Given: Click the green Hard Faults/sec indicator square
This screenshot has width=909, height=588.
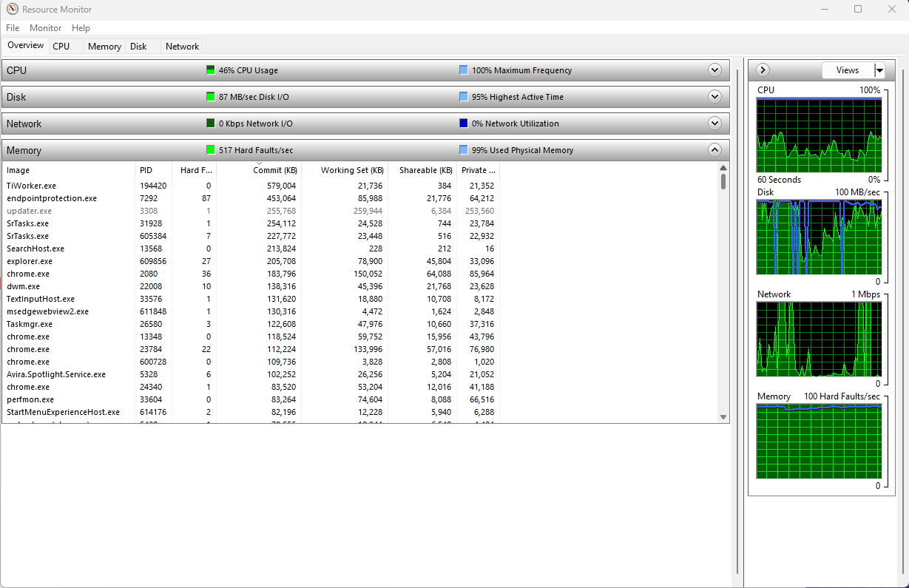Looking at the screenshot, I should pyautogui.click(x=210, y=150).
